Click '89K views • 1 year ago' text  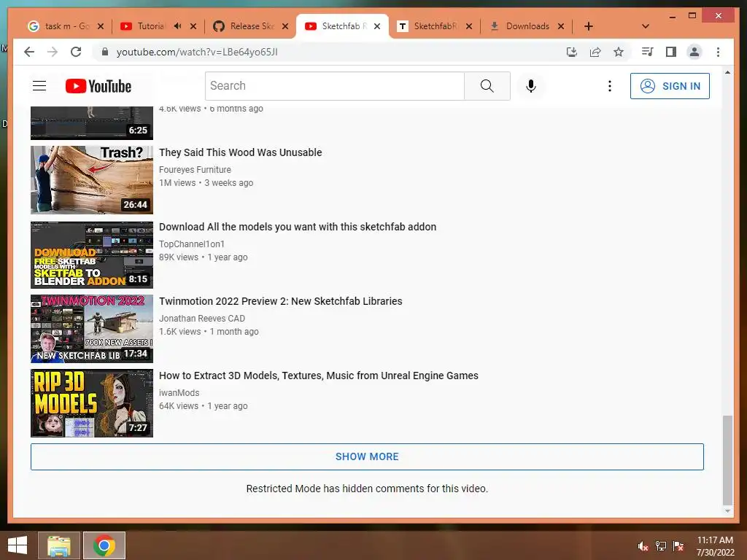[203, 257]
